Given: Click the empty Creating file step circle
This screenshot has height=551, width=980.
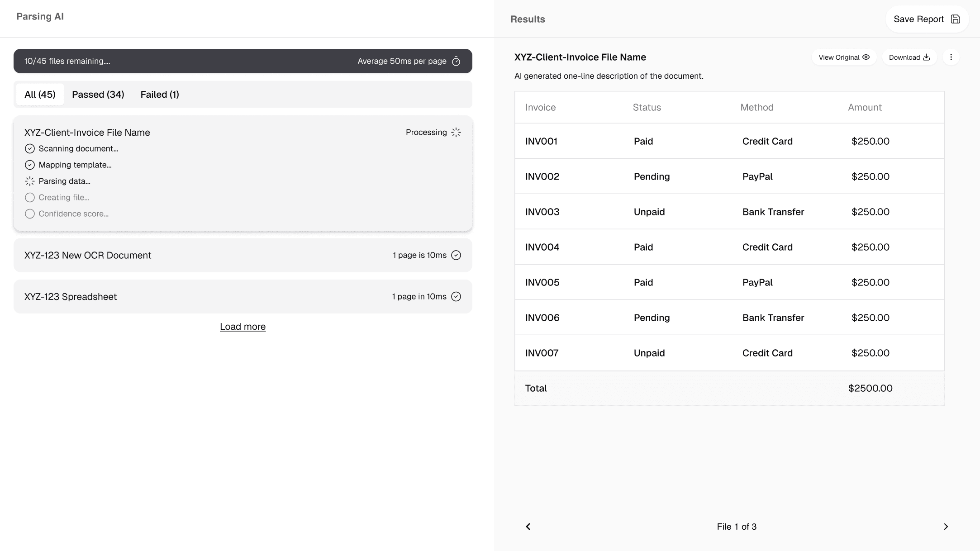Looking at the screenshot, I should pos(30,197).
